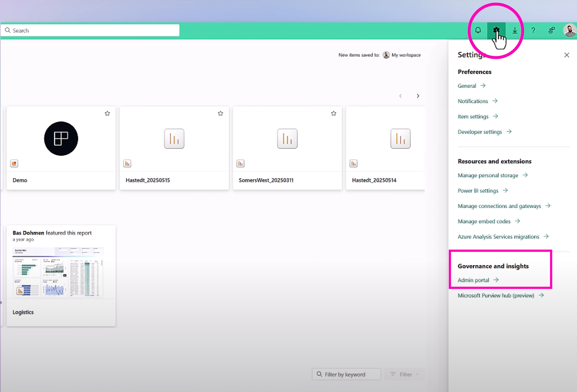
Task: Click the settings gear icon
Action: pyautogui.click(x=496, y=30)
